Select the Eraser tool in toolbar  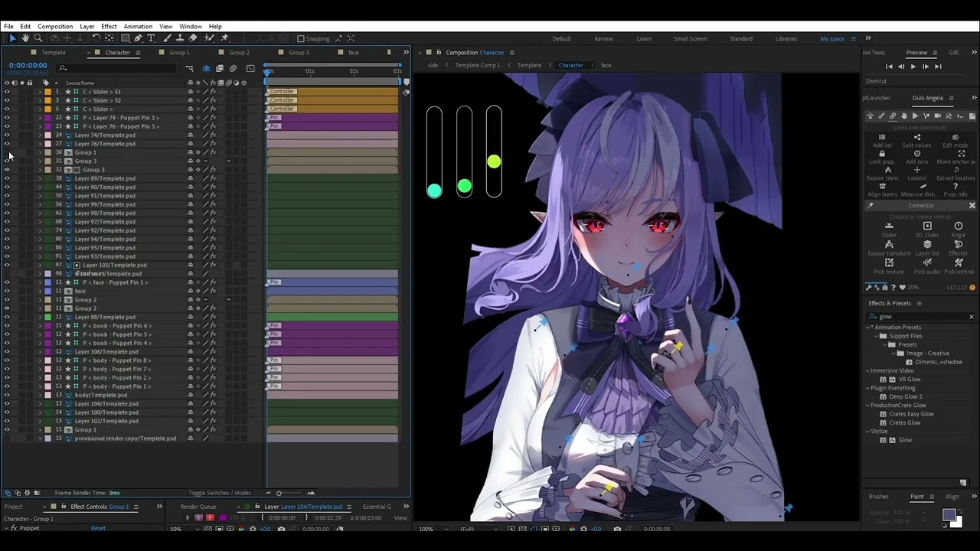pos(193,38)
